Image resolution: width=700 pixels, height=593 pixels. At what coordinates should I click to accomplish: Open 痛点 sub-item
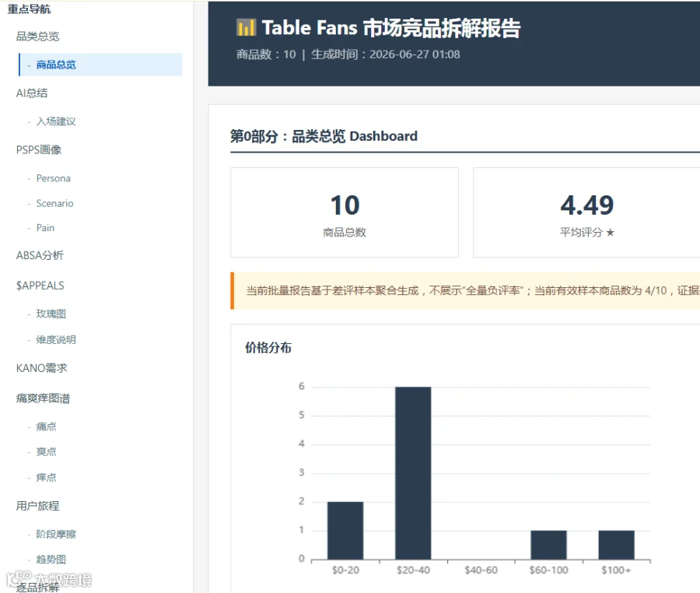[x=46, y=426]
